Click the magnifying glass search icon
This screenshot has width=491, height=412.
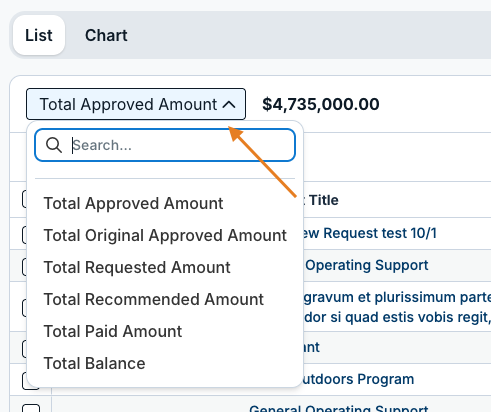[54, 145]
